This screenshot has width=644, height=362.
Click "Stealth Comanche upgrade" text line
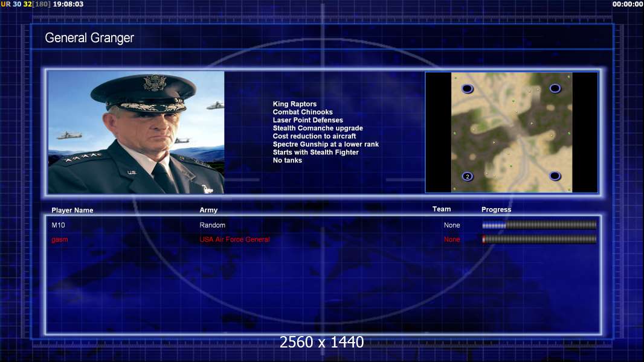click(x=318, y=128)
